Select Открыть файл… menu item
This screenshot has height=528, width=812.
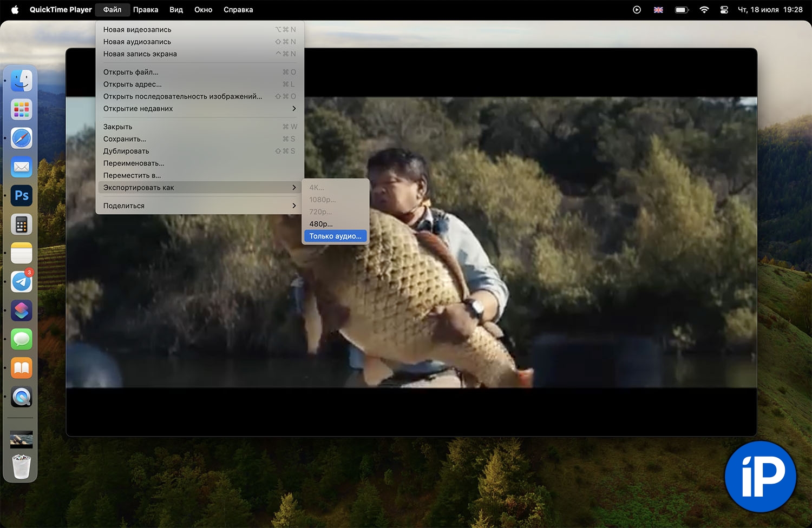click(x=131, y=72)
